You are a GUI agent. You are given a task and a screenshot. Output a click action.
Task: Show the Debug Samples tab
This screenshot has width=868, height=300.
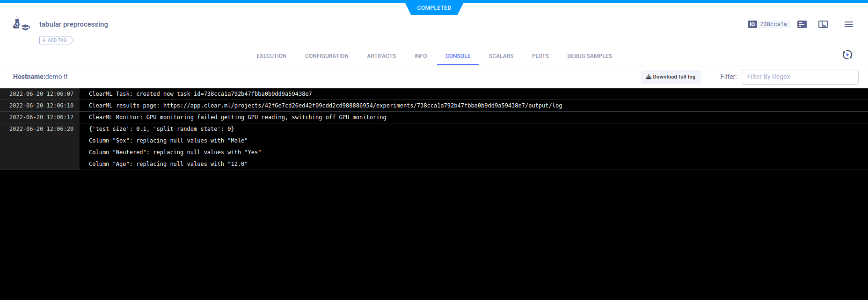(589, 56)
